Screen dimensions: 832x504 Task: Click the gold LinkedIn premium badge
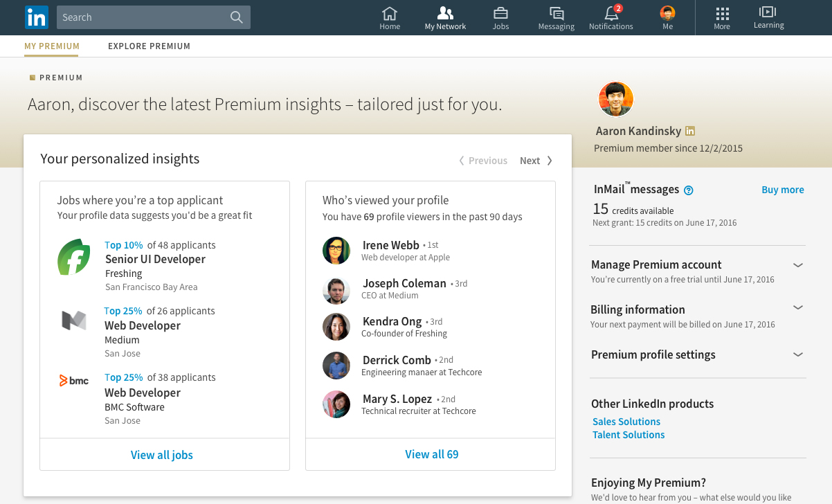pos(689,131)
